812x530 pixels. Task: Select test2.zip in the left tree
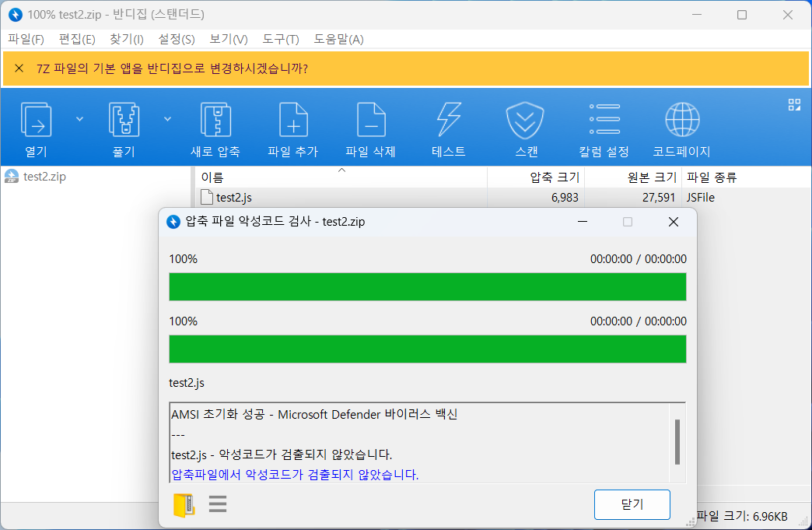click(x=44, y=177)
